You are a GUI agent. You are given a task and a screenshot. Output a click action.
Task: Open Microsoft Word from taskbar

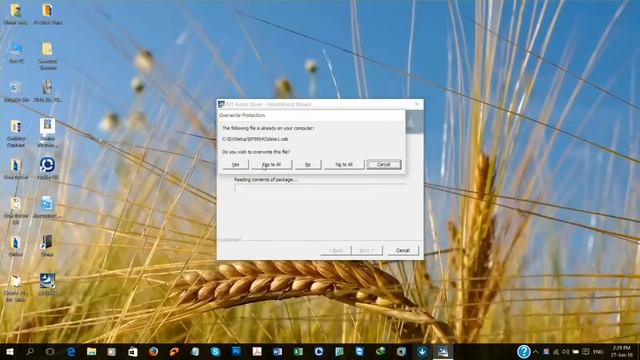(278, 351)
